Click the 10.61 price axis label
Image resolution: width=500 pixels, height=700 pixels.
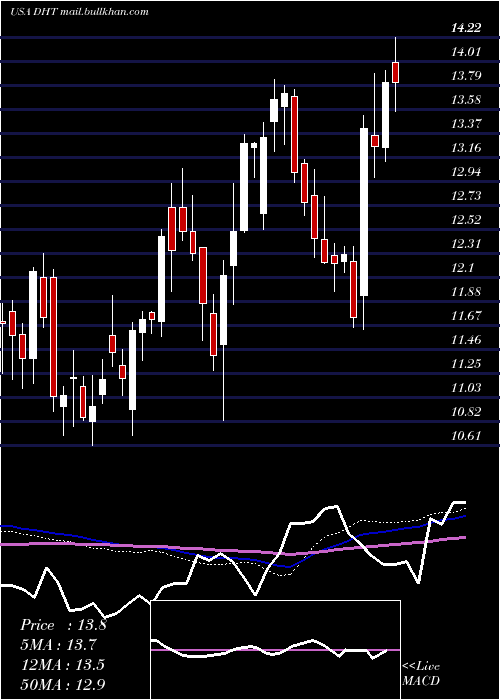pyautogui.click(x=466, y=437)
